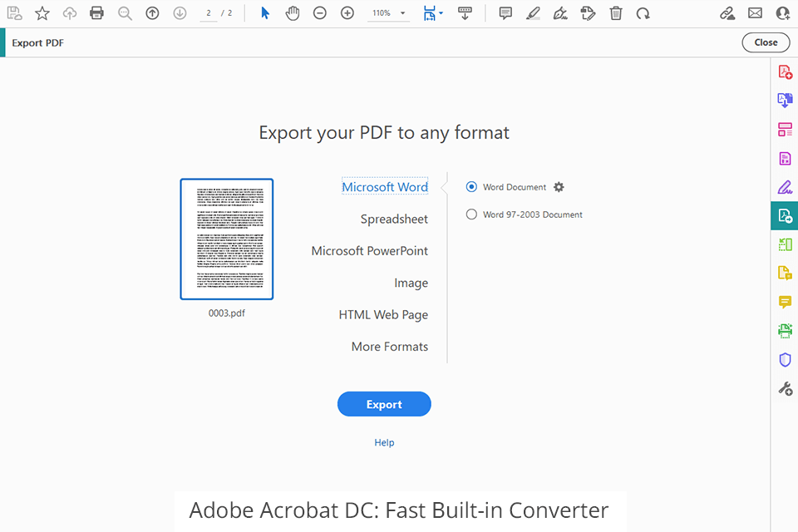Viewport: 798px width, 532px height.
Task: Open the green compare tool in sidebar
Action: (x=785, y=244)
